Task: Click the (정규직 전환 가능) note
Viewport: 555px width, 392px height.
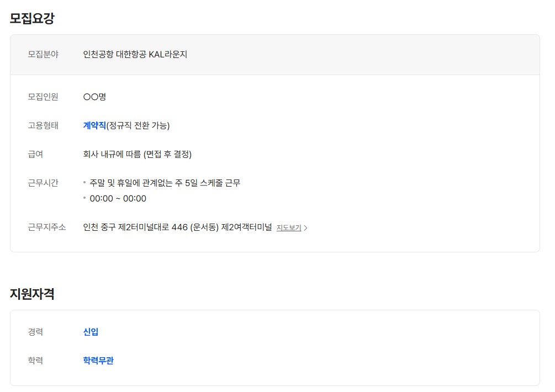Action: point(138,125)
